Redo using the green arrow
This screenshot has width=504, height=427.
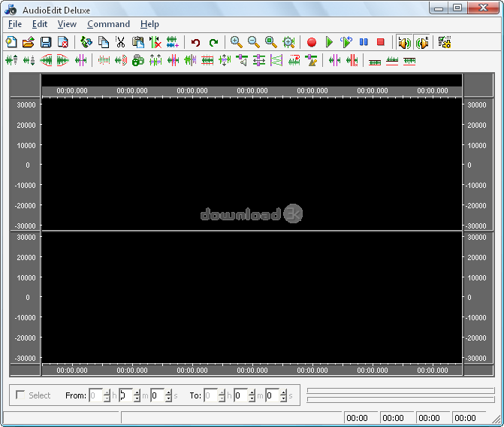(213, 42)
